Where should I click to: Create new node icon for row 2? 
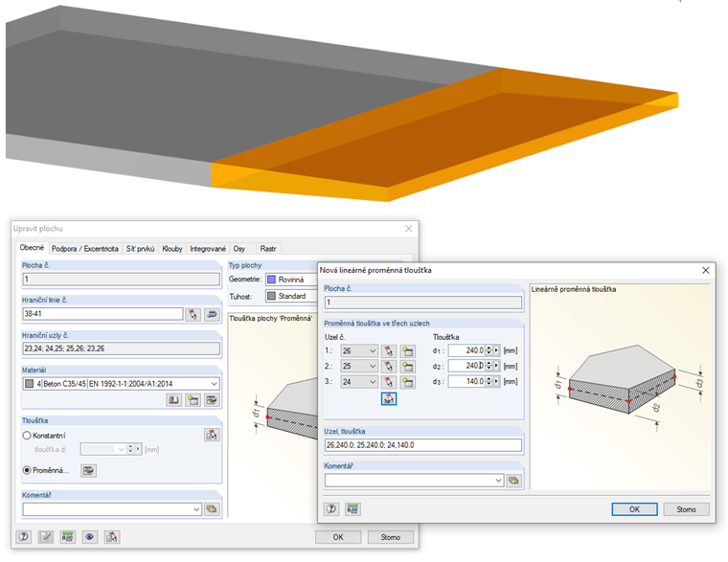point(408,366)
